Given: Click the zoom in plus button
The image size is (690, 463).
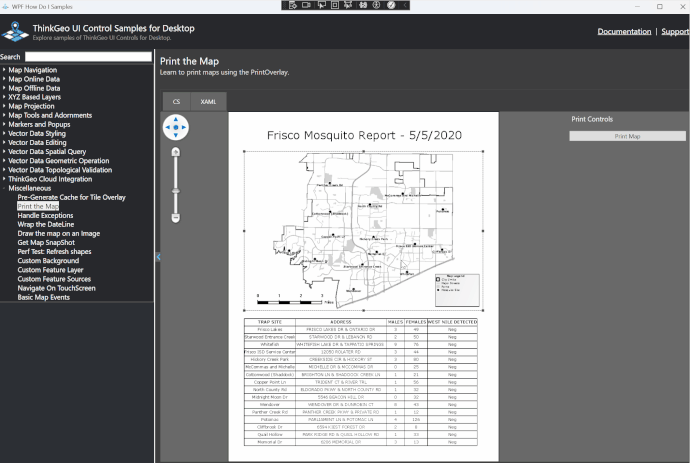Looking at the screenshot, I should pyautogui.click(x=176, y=151).
